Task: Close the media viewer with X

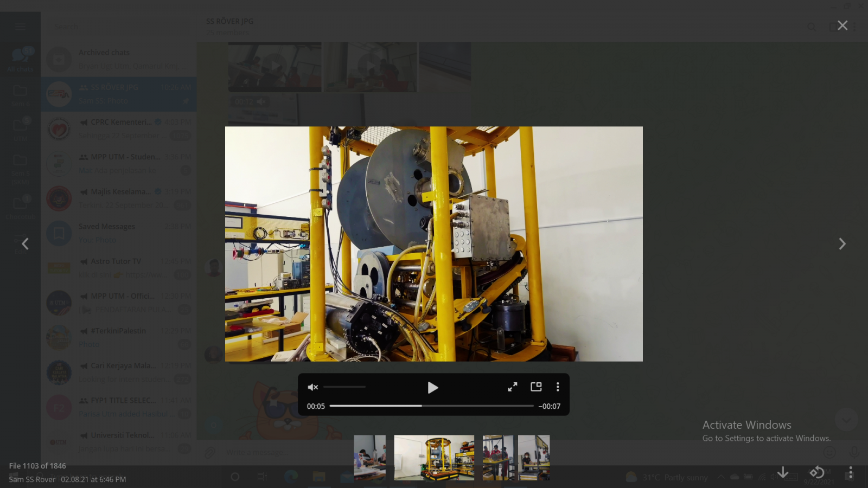Action: coord(843,25)
